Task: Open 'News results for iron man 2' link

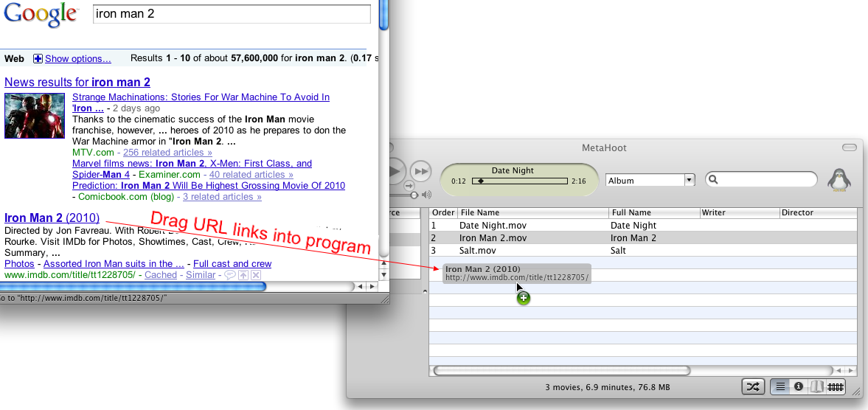Action: tap(77, 82)
